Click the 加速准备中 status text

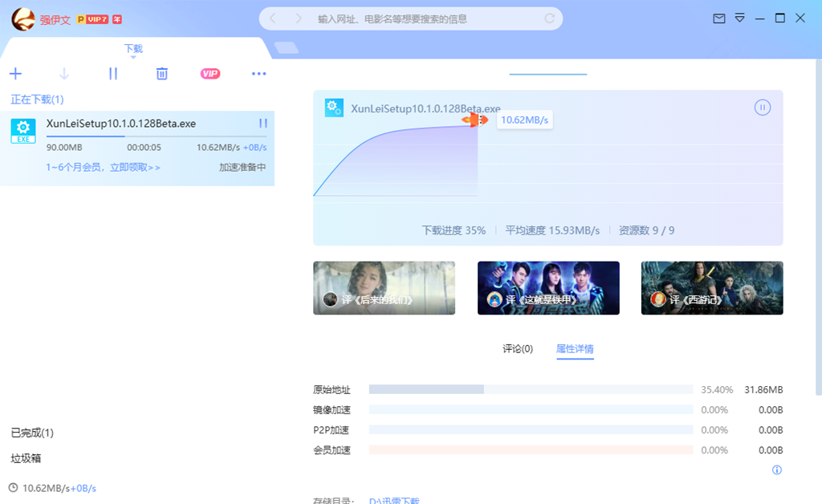[x=242, y=167]
